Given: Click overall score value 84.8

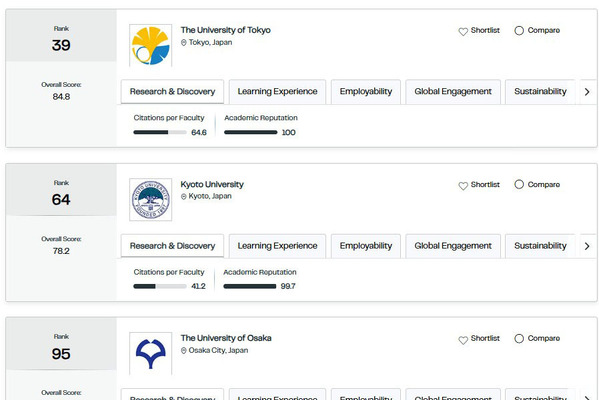Looking at the screenshot, I should pos(61,97).
